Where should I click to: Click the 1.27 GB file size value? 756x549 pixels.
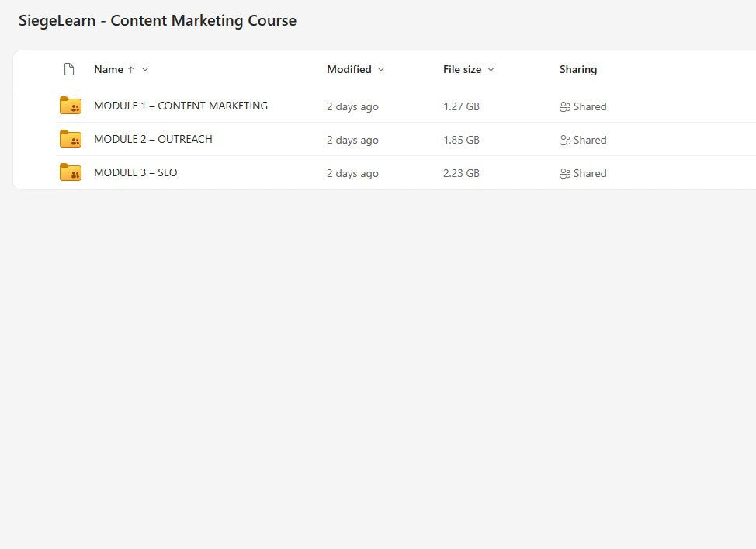coord(461,106)
